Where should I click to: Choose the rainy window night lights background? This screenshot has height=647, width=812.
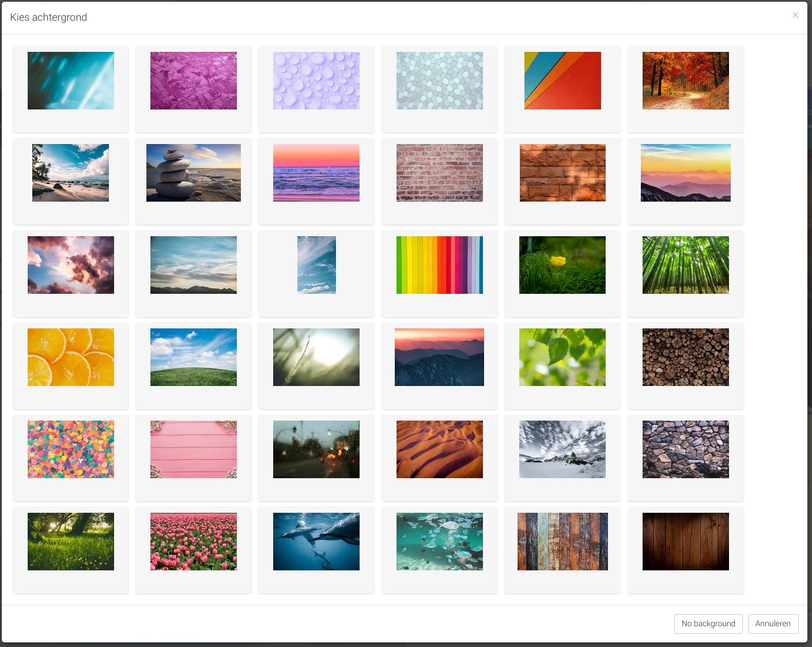click(316, 449)
